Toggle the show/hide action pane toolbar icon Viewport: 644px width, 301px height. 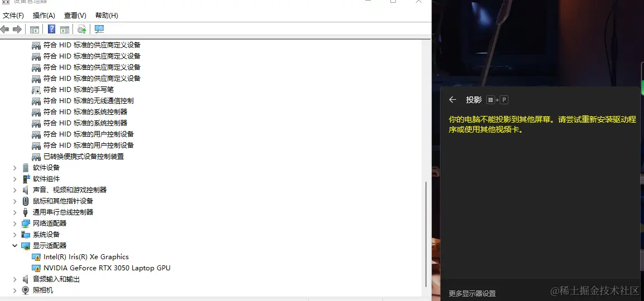pos(65,29)
